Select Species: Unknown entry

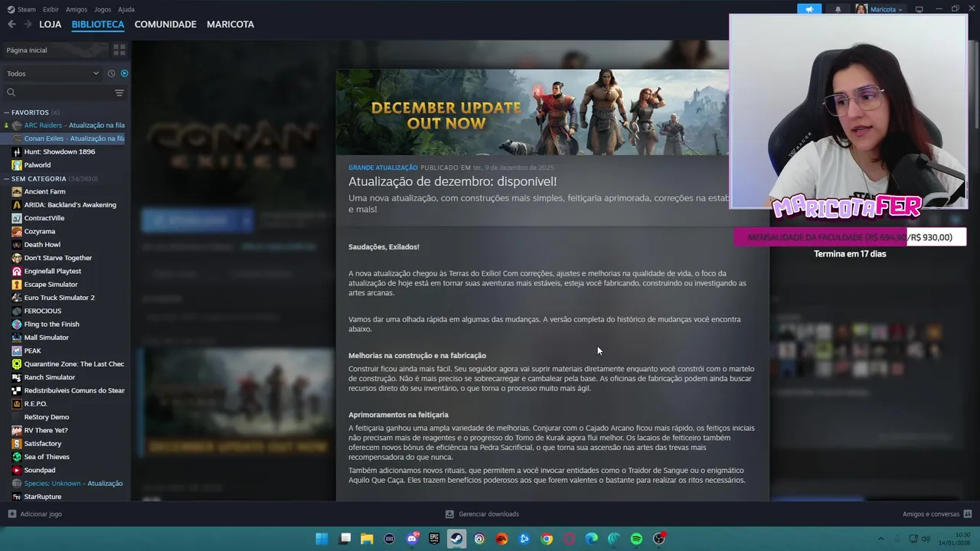(69, 484)
